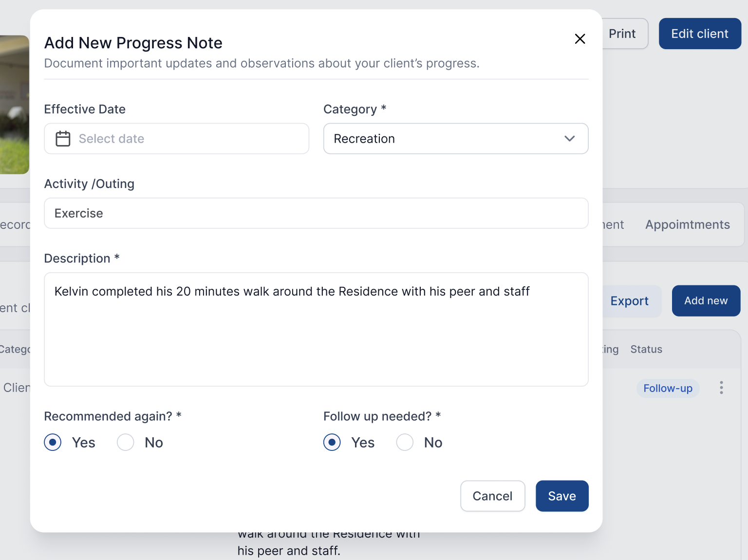Open the Recreation category combo box

455,139
